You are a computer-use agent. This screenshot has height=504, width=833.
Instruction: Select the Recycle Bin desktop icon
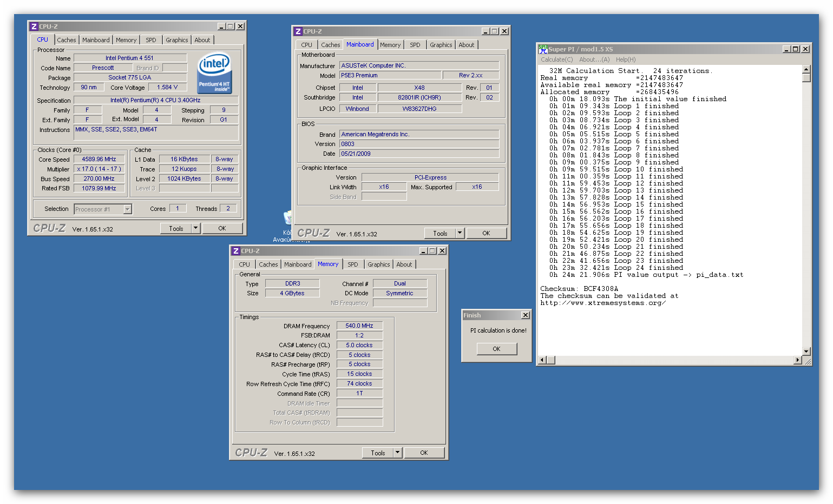pos(287,217)
